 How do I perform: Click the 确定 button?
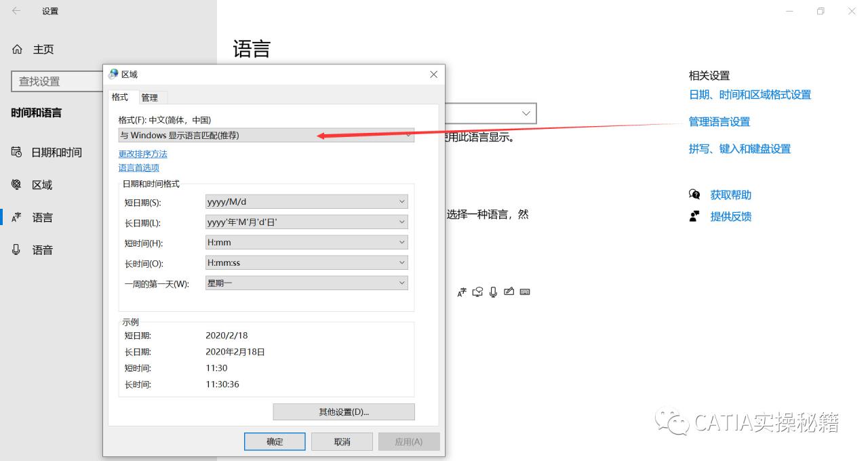(274, 441)
